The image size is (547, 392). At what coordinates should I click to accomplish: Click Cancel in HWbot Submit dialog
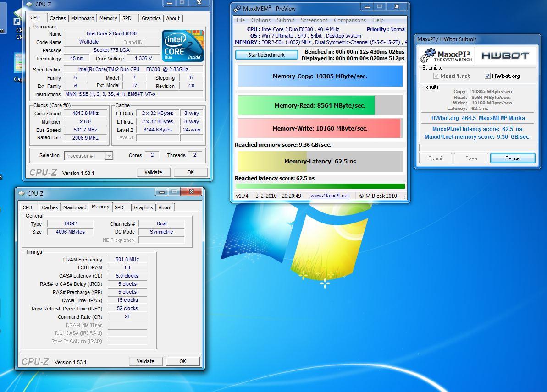point(513,158)
